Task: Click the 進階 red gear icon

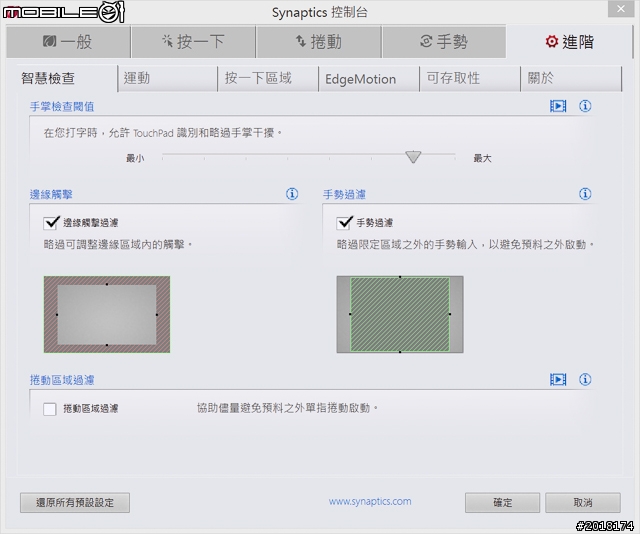Action: coord(551,42)
